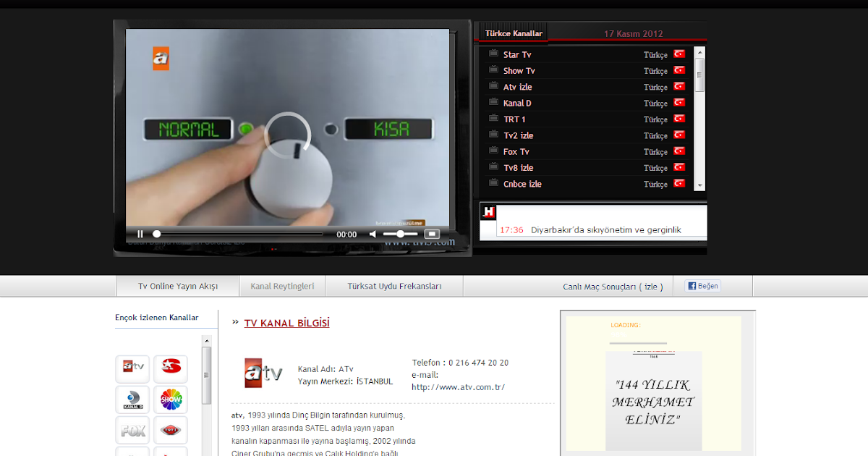The width and height of the screenshot is (868, 456).
Task: Mute the video player sound
Action: pos(373,234)
